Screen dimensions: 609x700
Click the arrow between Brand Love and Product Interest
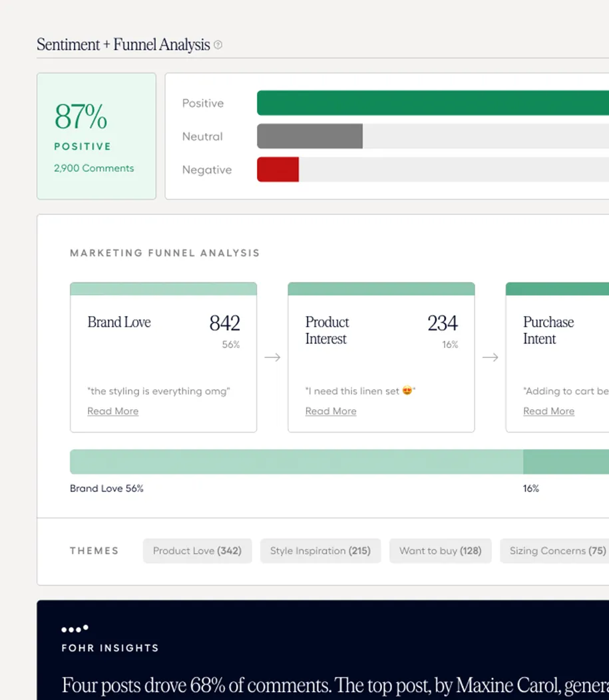tap(272, 357)
